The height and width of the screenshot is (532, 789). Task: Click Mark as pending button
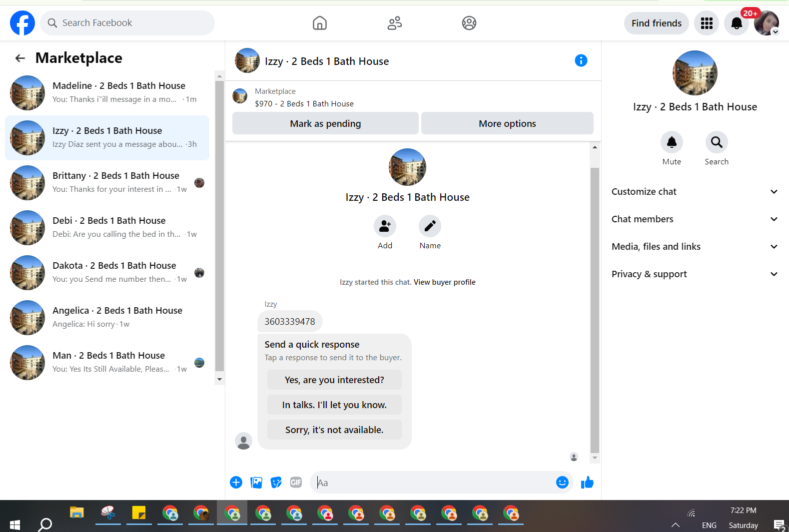tap(325, 123)
